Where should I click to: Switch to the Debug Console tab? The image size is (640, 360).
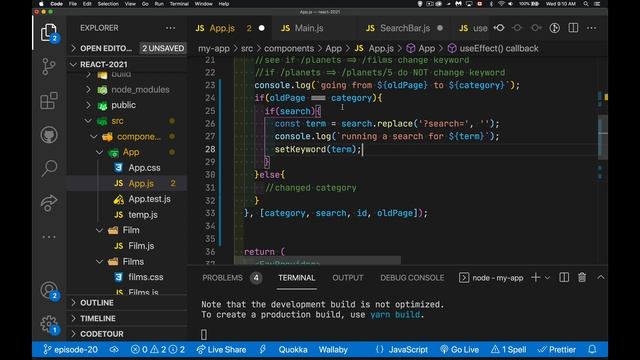tap(412, 278)
